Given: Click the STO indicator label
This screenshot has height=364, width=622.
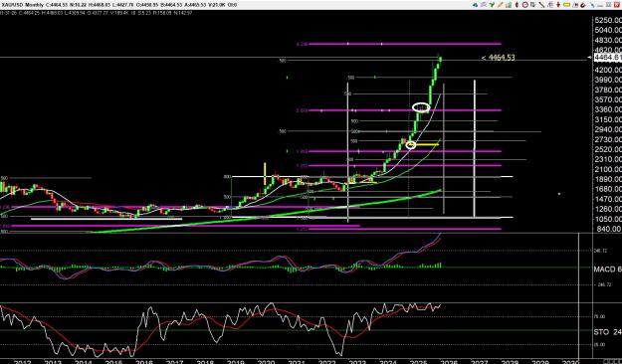Looking at the screenshot, I should [607, 332].
